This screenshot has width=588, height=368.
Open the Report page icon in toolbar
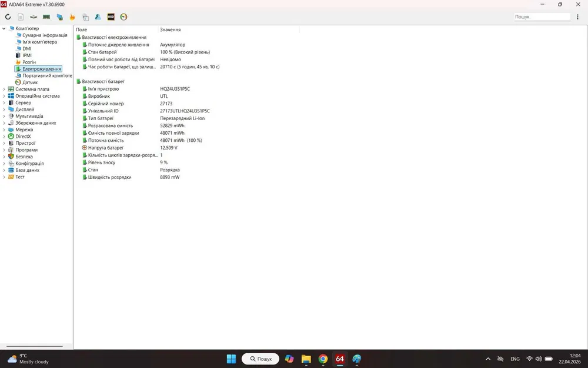pos(21,17)
